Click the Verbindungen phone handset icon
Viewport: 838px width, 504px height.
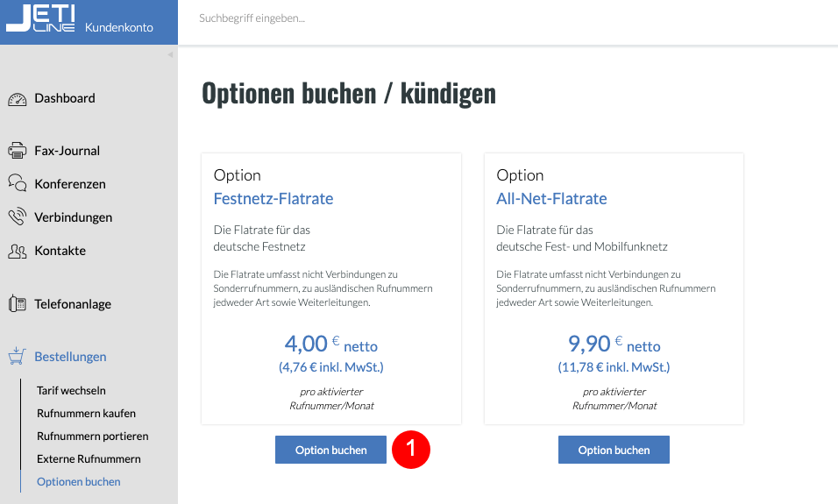(x=18, y=217)
